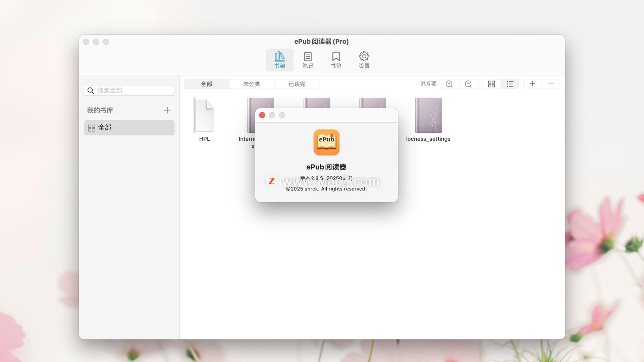Image resolution: width=644 pixels, height=362 pixels.
Task: Select the 已读完 filter tab
Action: point(297,84)
